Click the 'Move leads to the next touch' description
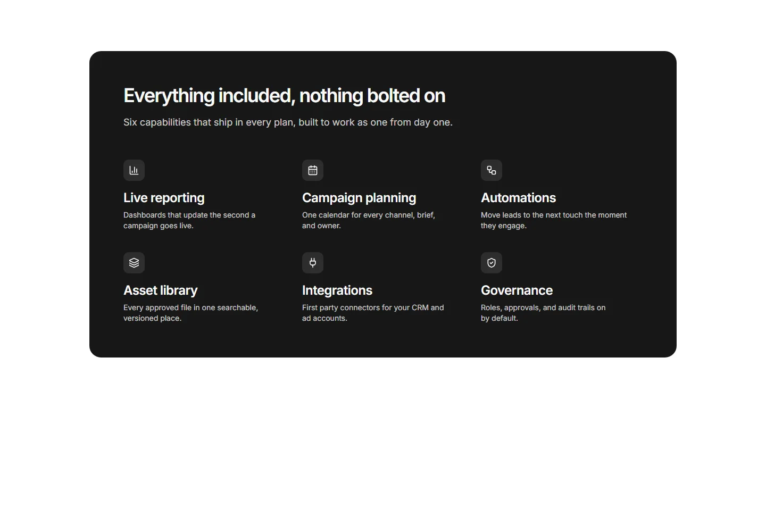 (x=554, y=220)
